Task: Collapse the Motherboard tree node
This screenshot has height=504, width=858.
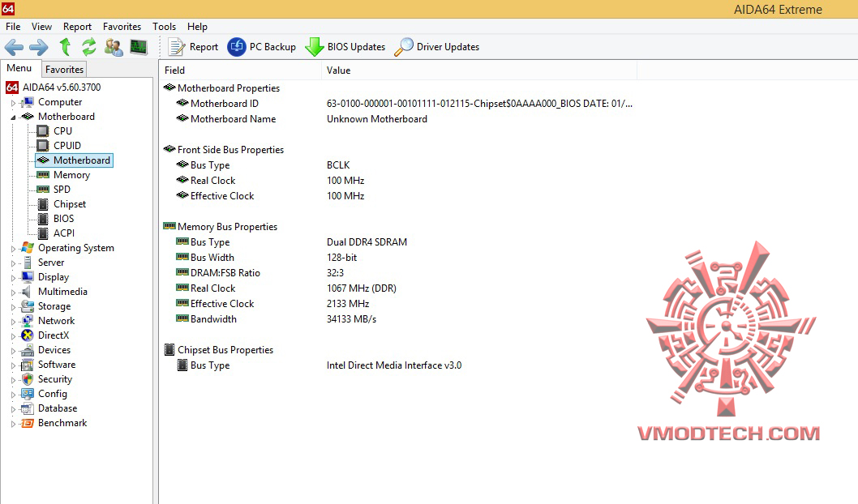Action: coord(13,117)
